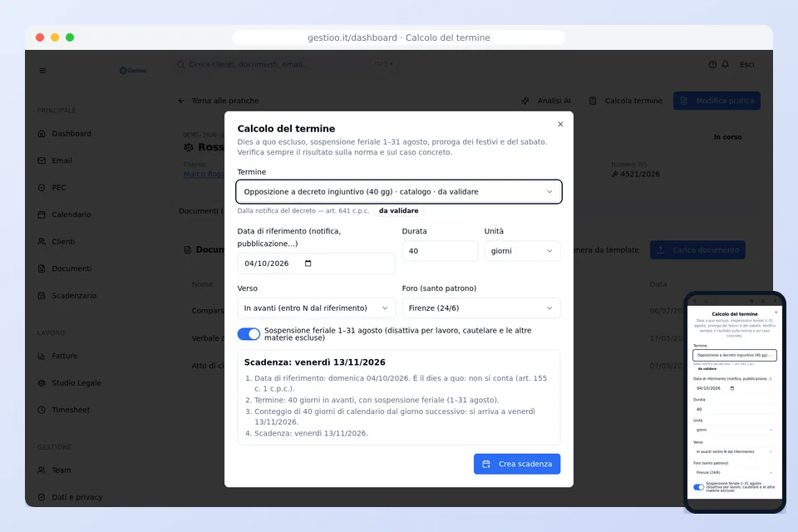Open the Foro santo patrono dropdown
Screen dimensions: 798x532
click(481, 308)
